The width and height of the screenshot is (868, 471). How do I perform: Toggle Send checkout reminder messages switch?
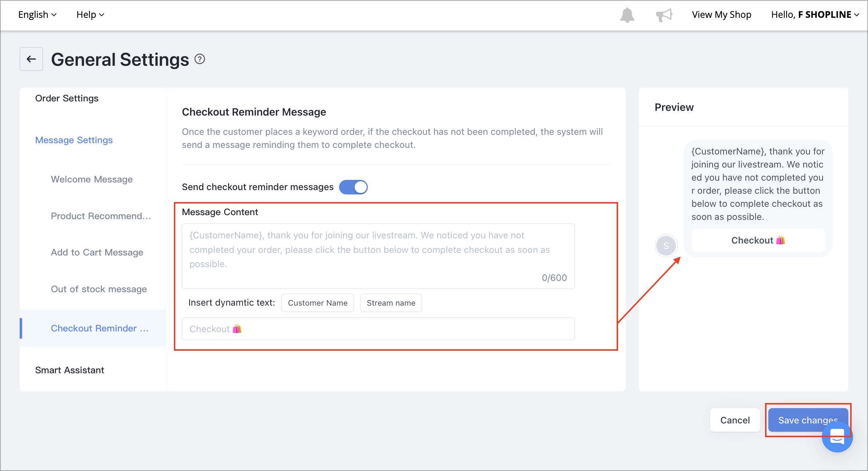point(353,187)
